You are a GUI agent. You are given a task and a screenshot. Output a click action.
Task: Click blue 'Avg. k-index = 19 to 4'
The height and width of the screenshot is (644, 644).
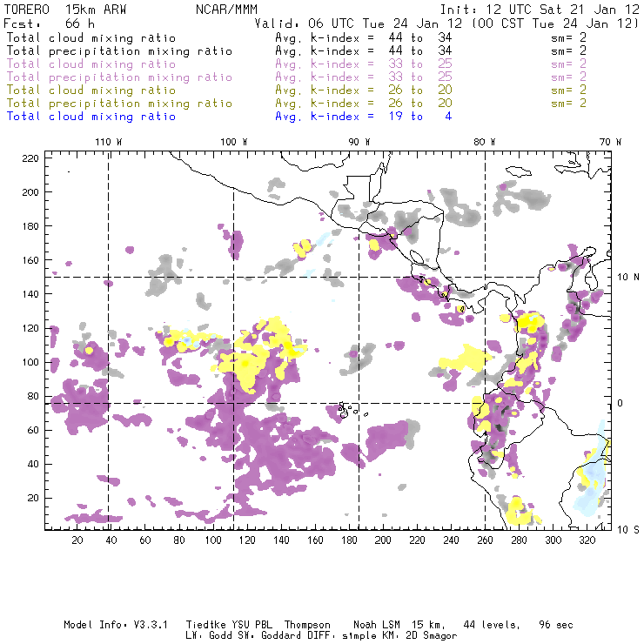[x=364, y=117]
